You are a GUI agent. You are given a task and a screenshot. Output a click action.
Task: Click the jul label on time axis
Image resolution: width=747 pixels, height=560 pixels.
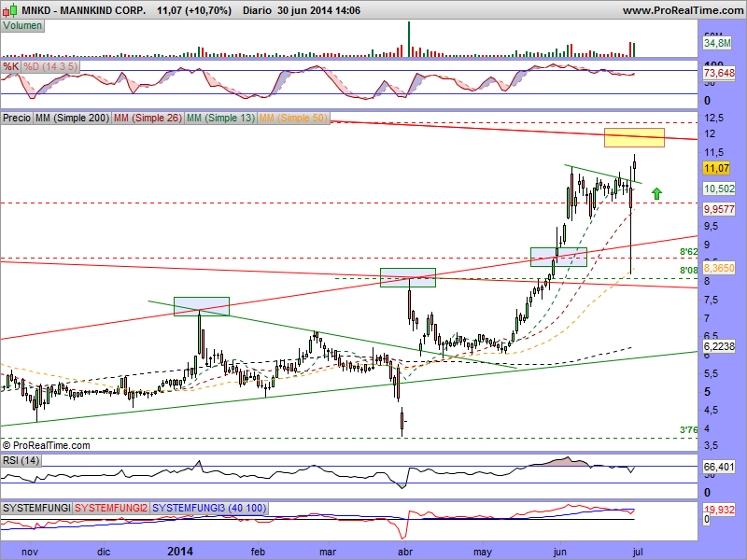638,552
